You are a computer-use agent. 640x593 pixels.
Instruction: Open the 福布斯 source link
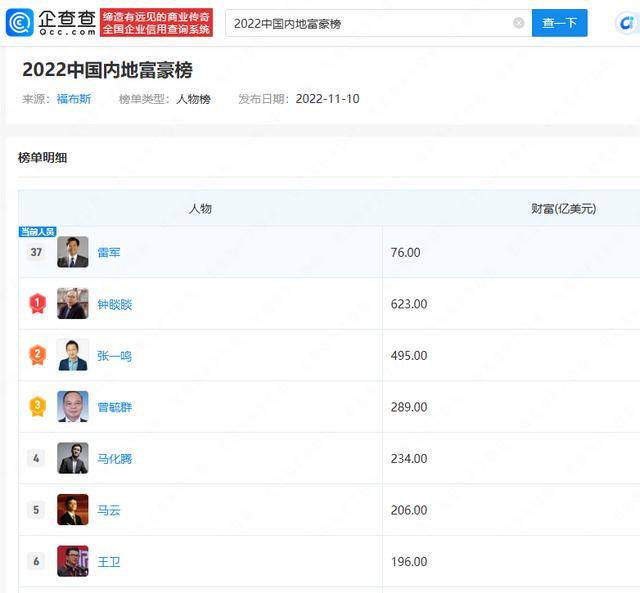click(74, 99)
